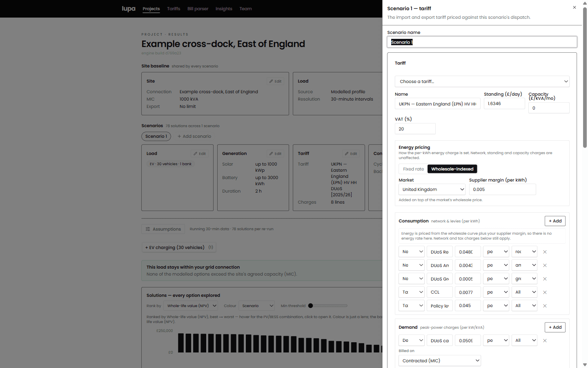The image size is (588, 368).
Task: Add a Consumption charge line
Action: tap(555, 221)
